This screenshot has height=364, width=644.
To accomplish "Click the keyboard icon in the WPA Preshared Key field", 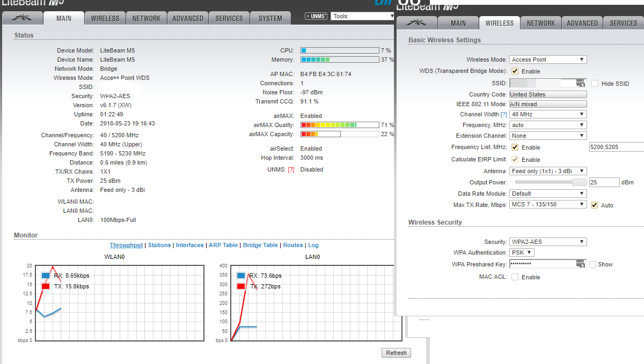I will (580, 264).
